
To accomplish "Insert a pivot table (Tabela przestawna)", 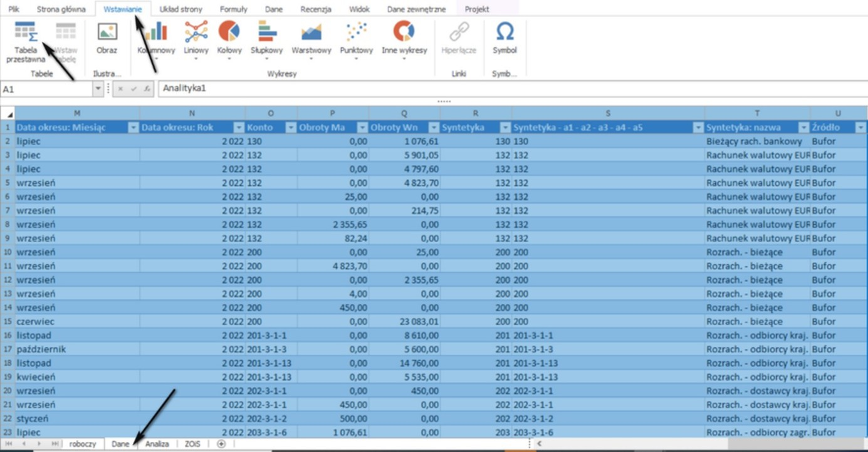I will tap(26, 42).
